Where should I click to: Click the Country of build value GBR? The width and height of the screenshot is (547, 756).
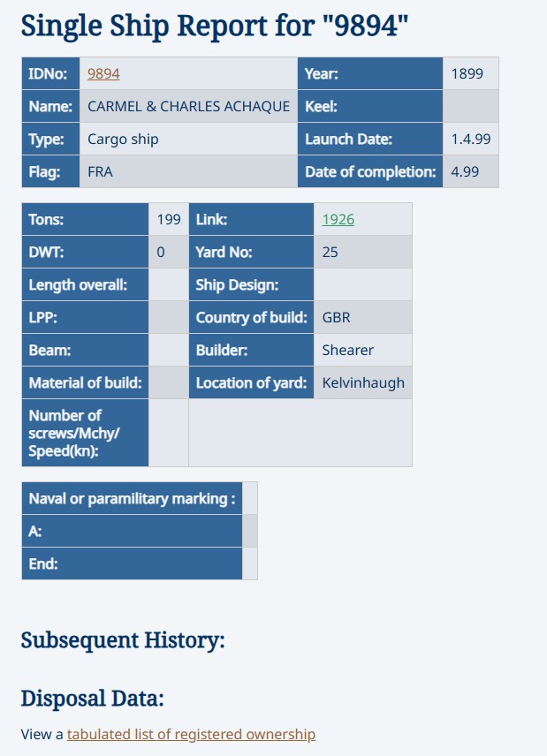tap(336, 317)
